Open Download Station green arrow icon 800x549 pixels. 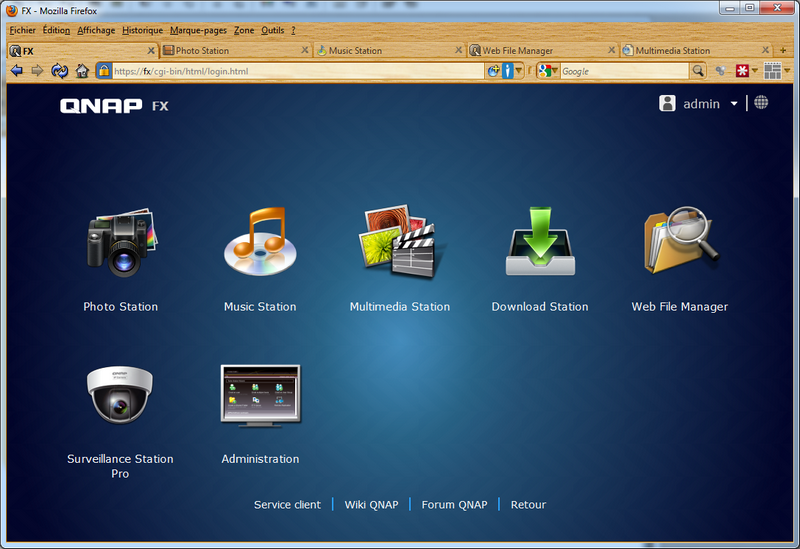(x=540, y=241)
